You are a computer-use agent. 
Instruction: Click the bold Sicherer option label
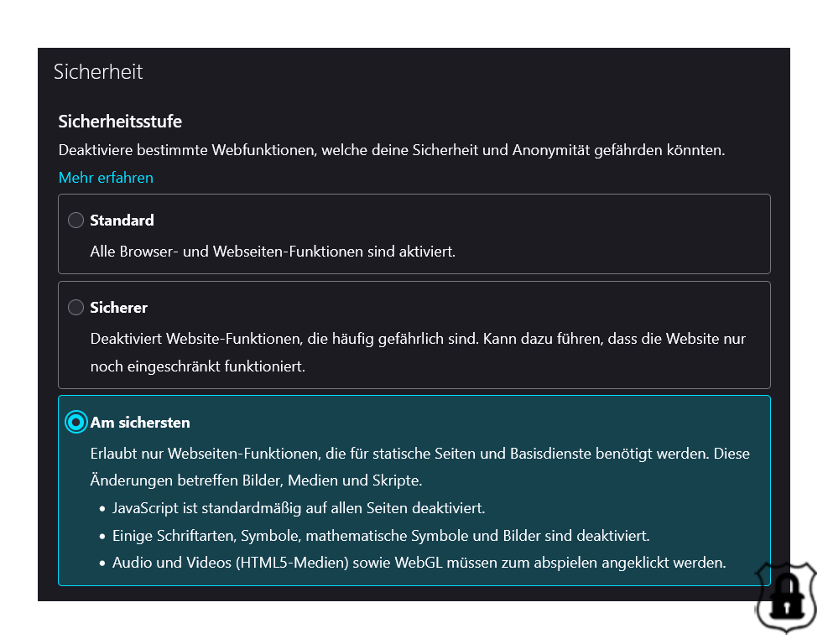point(119,307)
